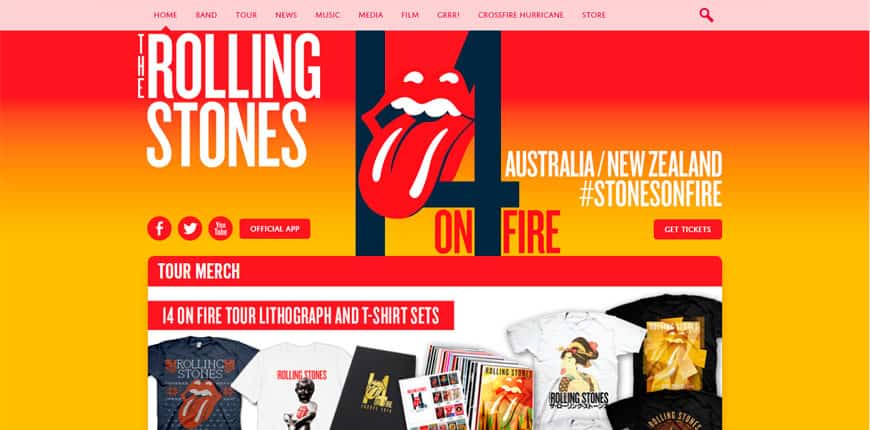This screenshot has height=430, width=870.
Task: Select the white geisha t-shirt thumbnail
Action: 577,371
